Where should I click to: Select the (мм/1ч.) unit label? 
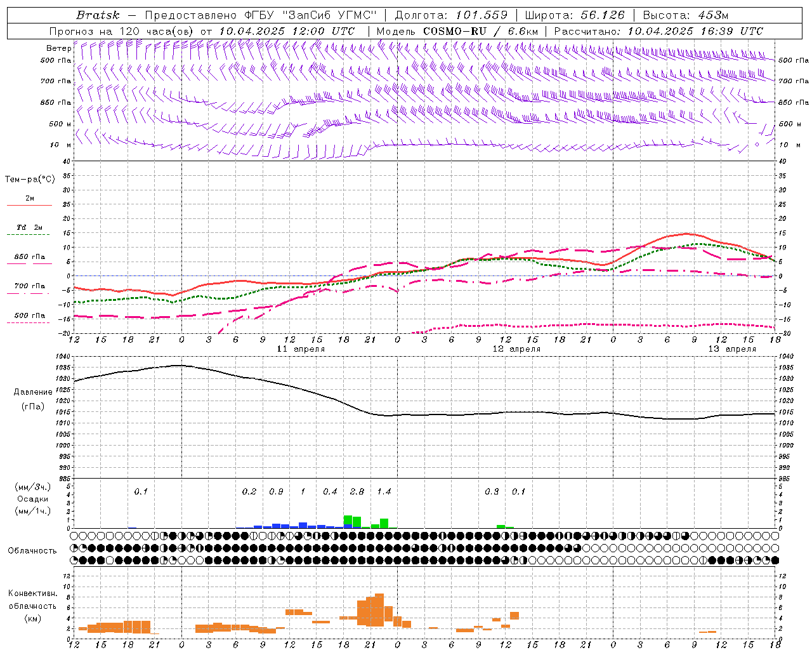tap(33, 511)
